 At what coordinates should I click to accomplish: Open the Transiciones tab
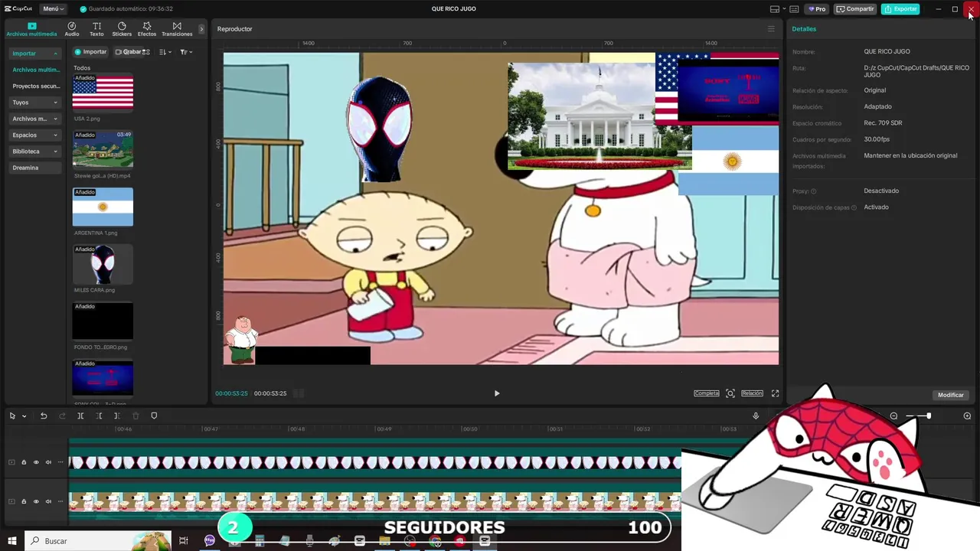click(177, 29)
